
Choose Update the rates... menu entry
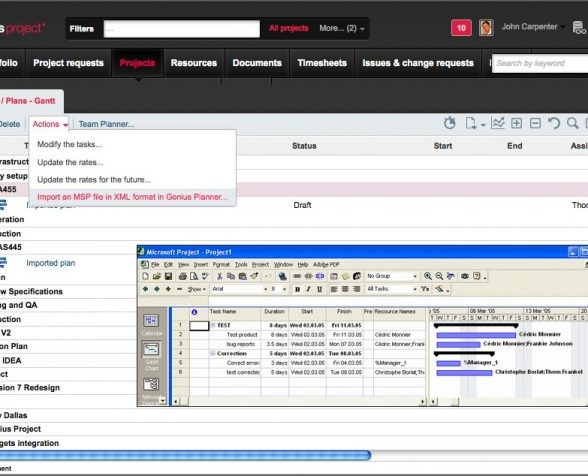coord(70,162)
